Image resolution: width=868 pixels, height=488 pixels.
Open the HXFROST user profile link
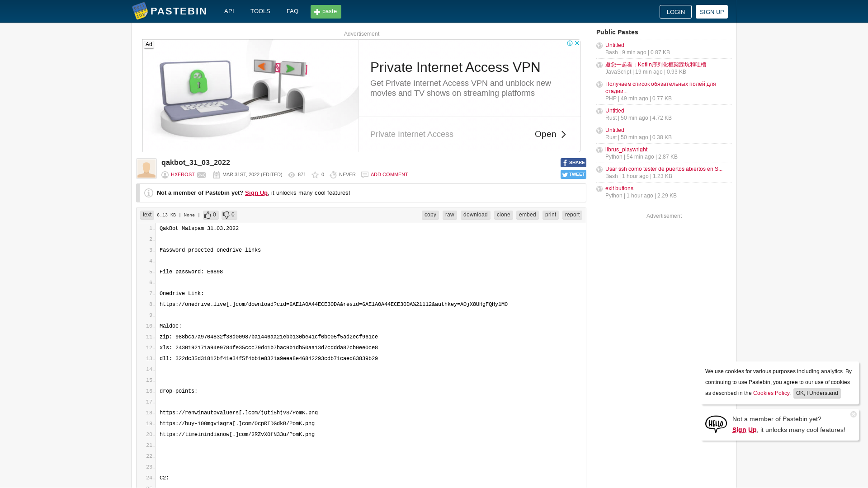coord(183,174)
